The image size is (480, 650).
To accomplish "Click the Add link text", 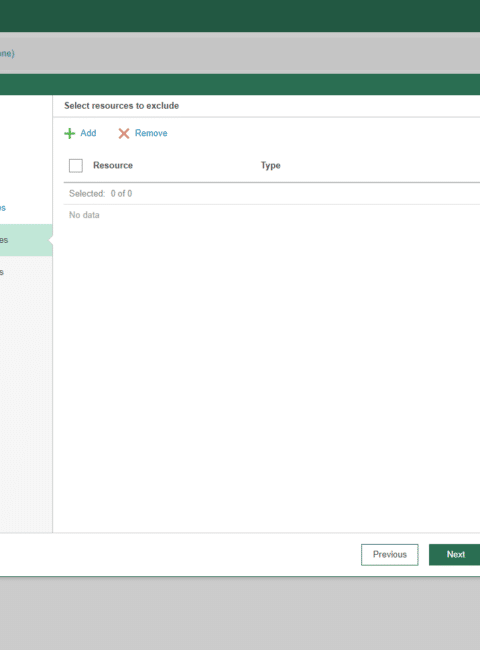I will [88, 133].
